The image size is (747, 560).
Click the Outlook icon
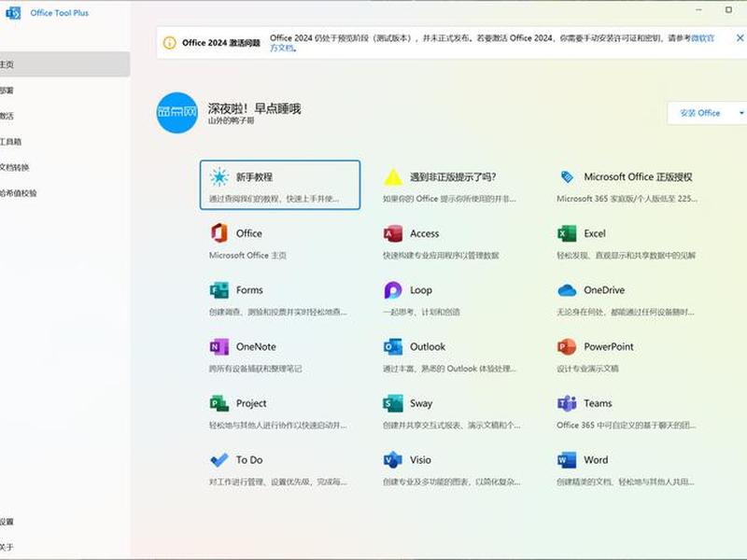point(393,346)
